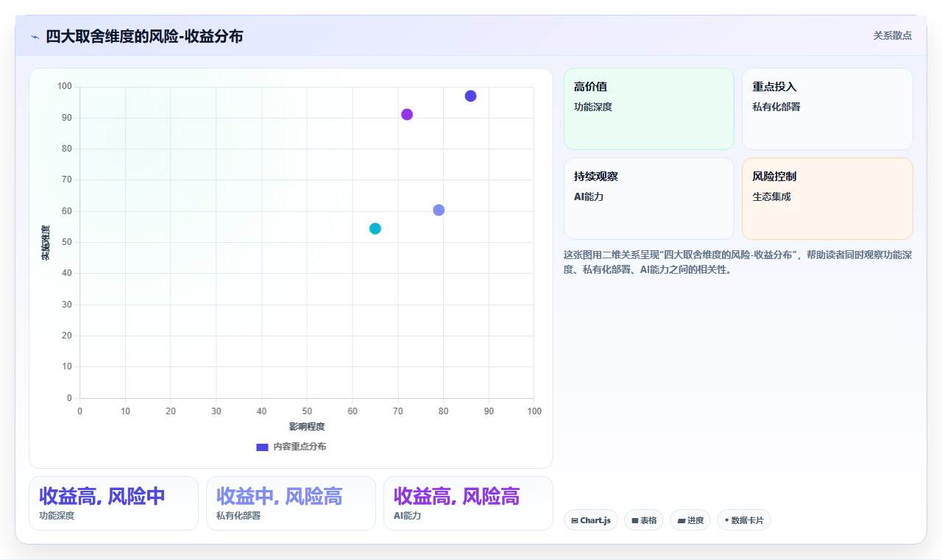Screen dimensions: 942x560
Task: Open the 风险控制 生态集成 card
Action: (x=827, y=199)
